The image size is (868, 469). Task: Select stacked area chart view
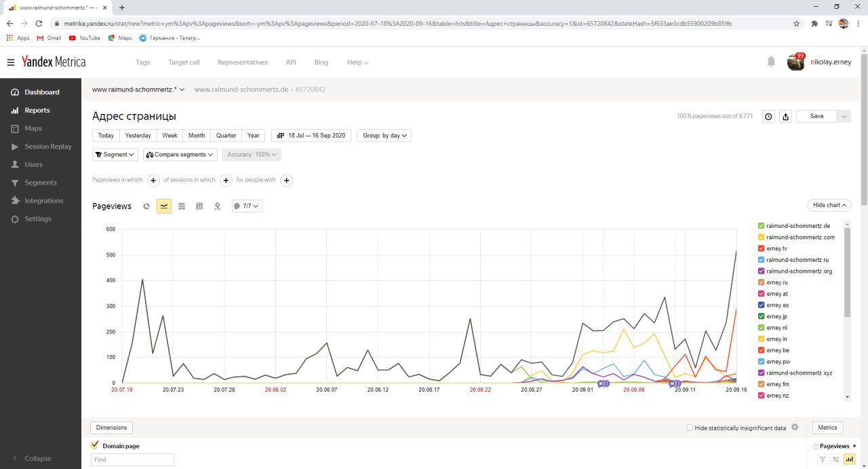(x=182, y=206)
